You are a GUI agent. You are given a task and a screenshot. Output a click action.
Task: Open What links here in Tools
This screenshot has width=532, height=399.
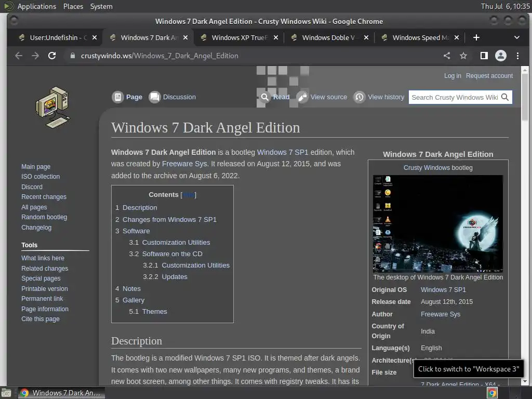point(43,258)
